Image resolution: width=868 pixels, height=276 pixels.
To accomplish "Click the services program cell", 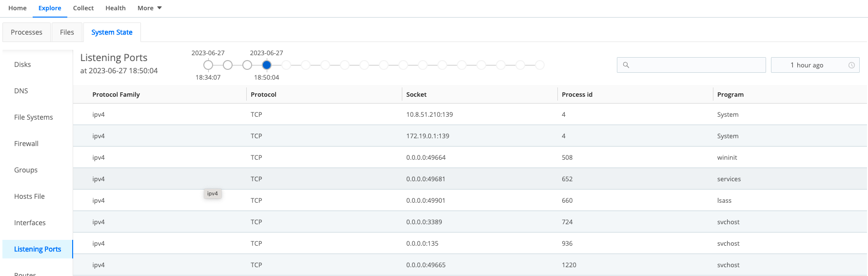I will tap(729, 179).
